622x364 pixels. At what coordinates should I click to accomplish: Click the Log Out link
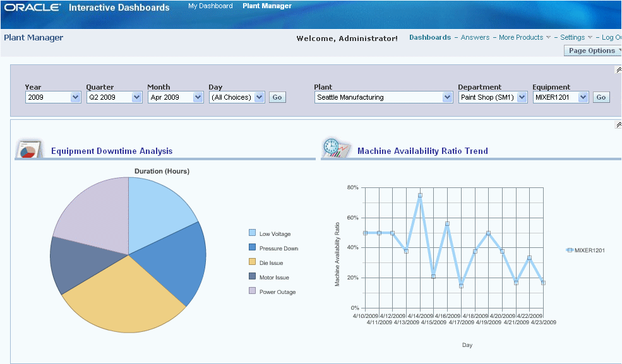tap(611, 37)
